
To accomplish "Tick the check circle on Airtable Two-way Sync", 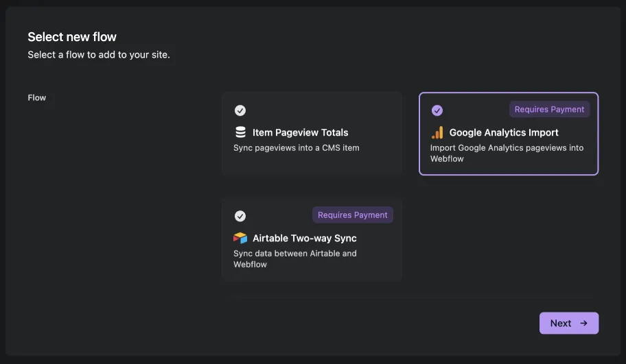I will pyautogui.click(x=240, y=216).
